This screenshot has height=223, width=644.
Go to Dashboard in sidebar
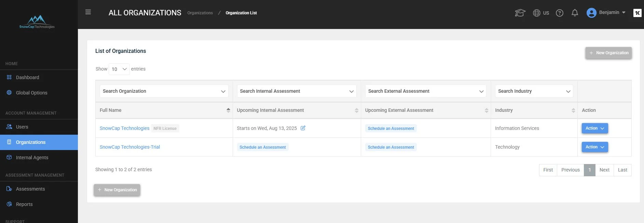(x=39, y=77)
